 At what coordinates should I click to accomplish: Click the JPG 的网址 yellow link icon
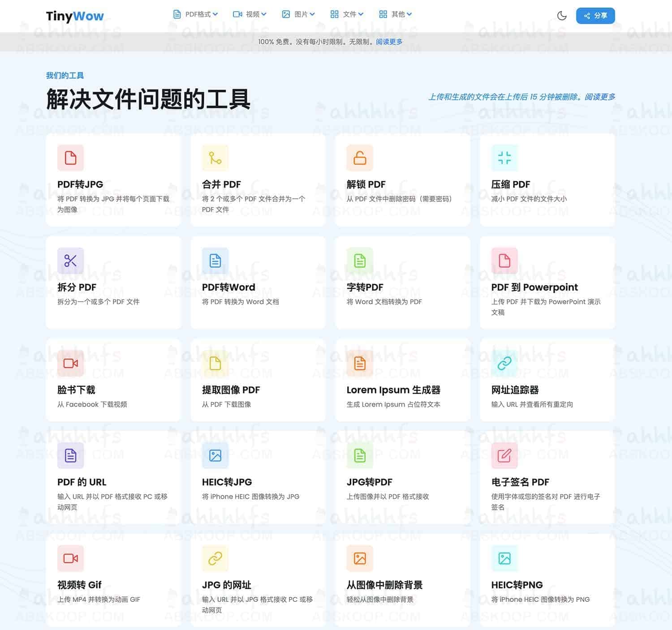click(x=215, y=558)
